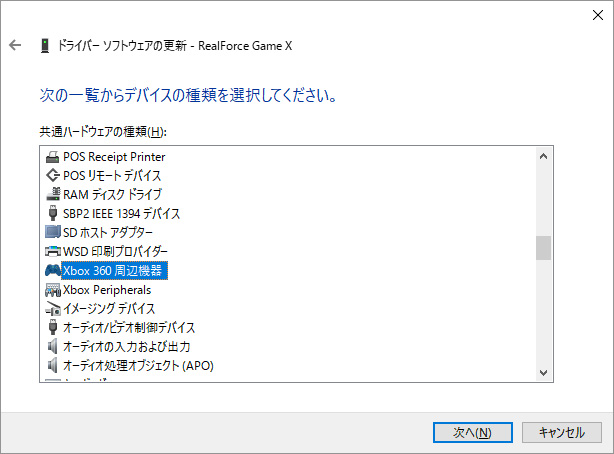Click the device icon beside the dialog title
The width and height of the screenshot is (614, 454).
45,46
